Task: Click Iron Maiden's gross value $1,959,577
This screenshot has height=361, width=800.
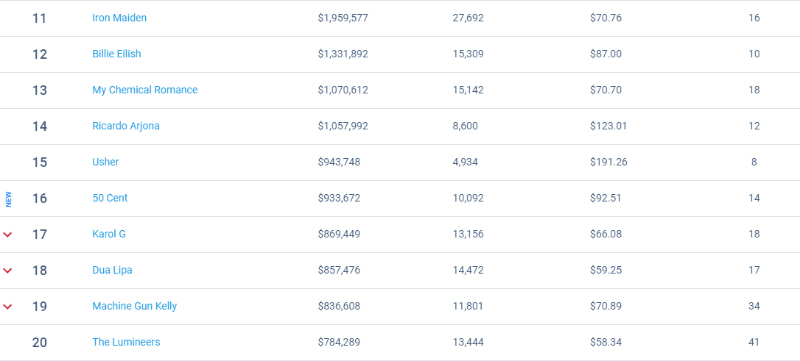Action: (343, 18)
